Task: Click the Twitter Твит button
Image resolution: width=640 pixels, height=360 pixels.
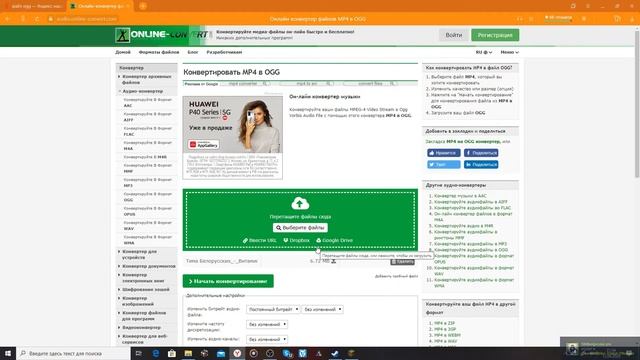Action: tap(444, 164)
